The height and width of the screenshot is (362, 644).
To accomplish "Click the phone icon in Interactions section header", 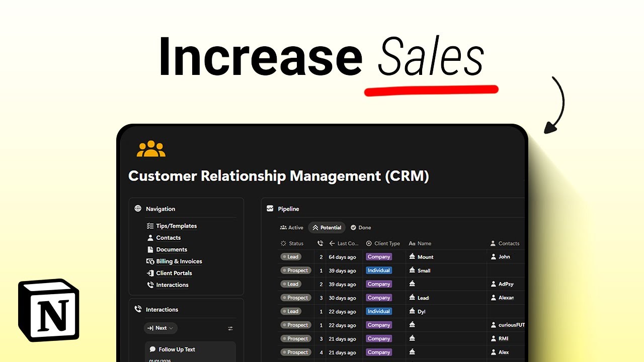I will point(138,309).
